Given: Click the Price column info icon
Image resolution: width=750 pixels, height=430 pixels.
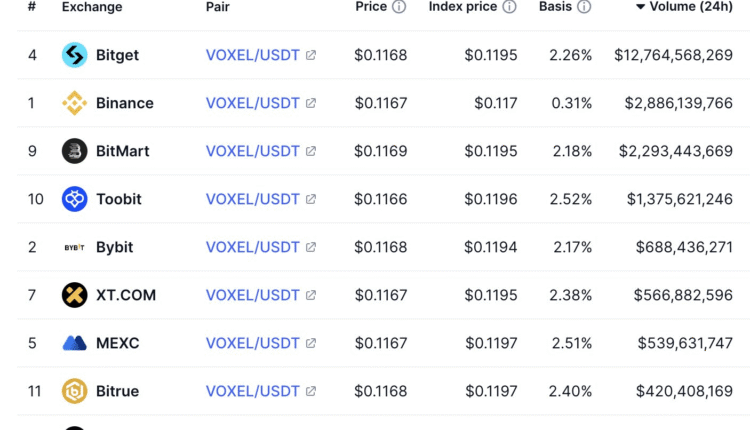Looking at the screenshot, I should click(x=399, y=7).
